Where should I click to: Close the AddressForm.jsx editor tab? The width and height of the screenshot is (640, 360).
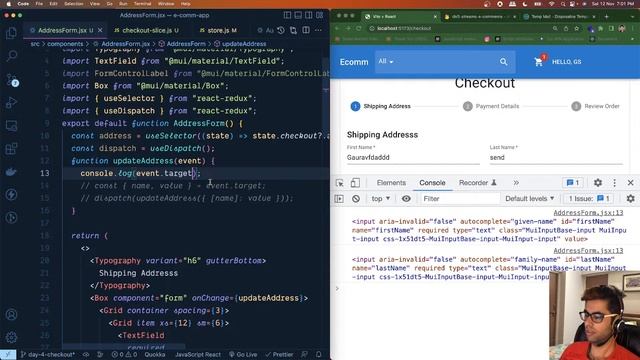click(x=100, y=30)
